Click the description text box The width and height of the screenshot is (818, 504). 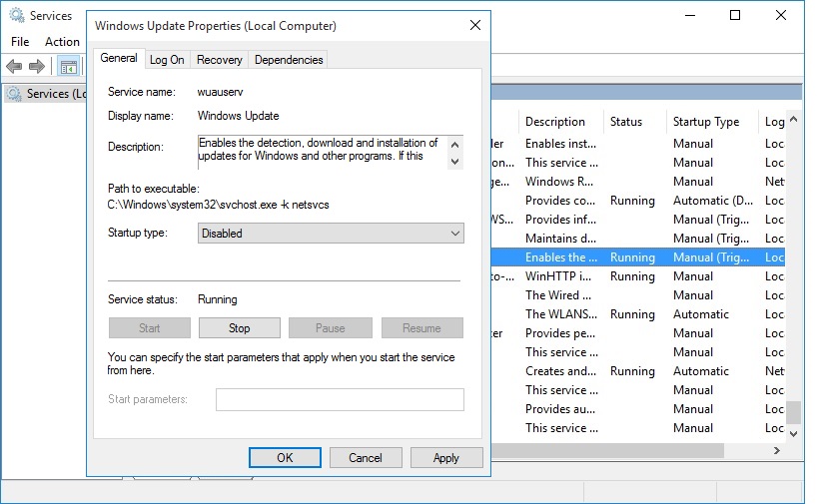click(x=323, y=152)
